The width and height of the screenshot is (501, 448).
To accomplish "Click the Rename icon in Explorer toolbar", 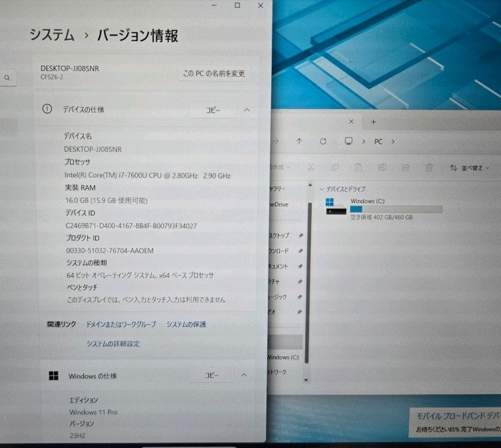I will pos(382,167).
